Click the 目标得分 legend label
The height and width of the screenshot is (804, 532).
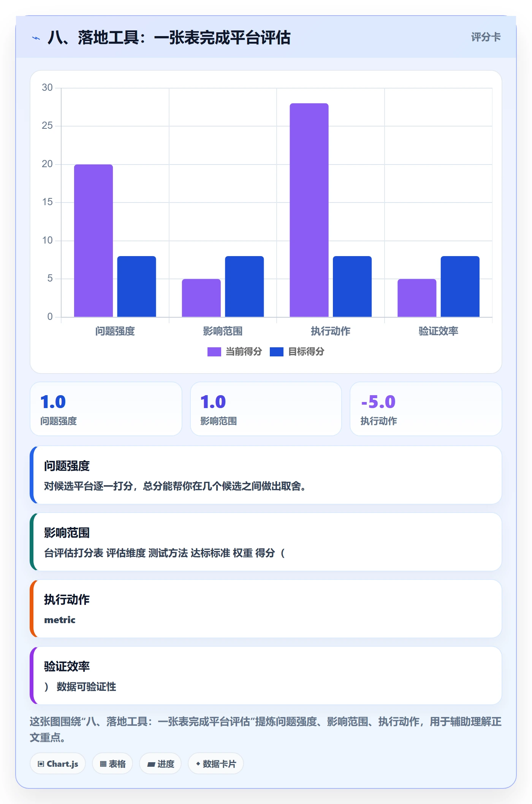coord(306,352)
